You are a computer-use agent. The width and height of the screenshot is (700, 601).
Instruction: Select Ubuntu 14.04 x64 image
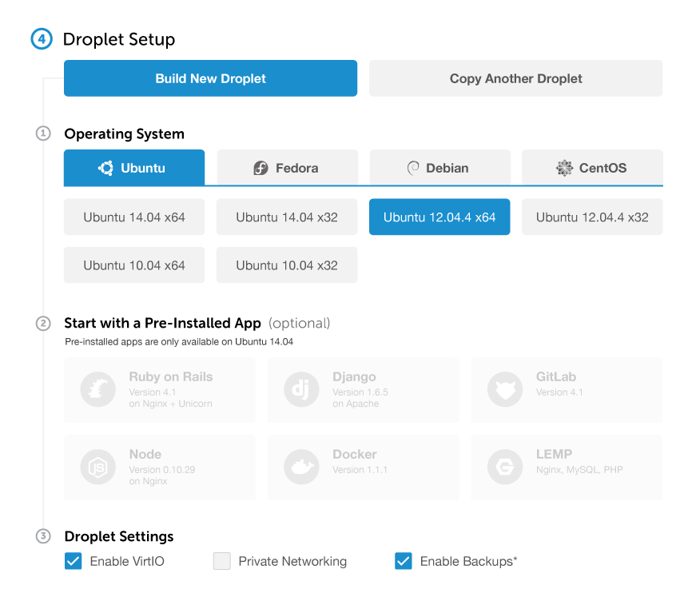click(x=134, y=217)
